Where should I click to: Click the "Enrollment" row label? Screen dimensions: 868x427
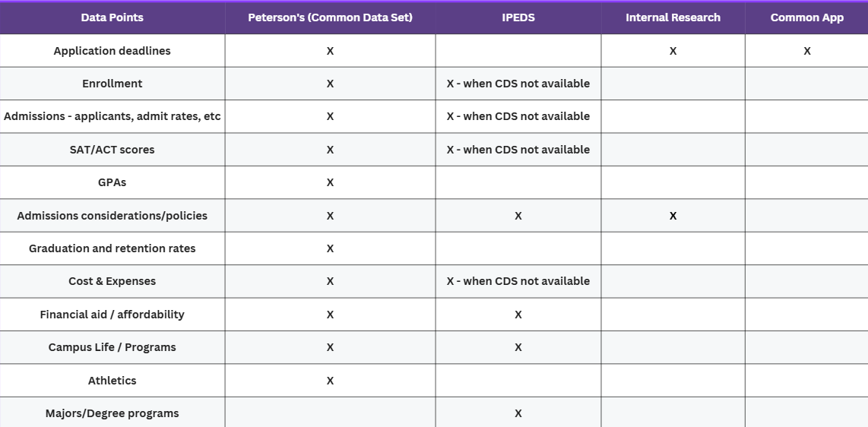coord(112,84)
